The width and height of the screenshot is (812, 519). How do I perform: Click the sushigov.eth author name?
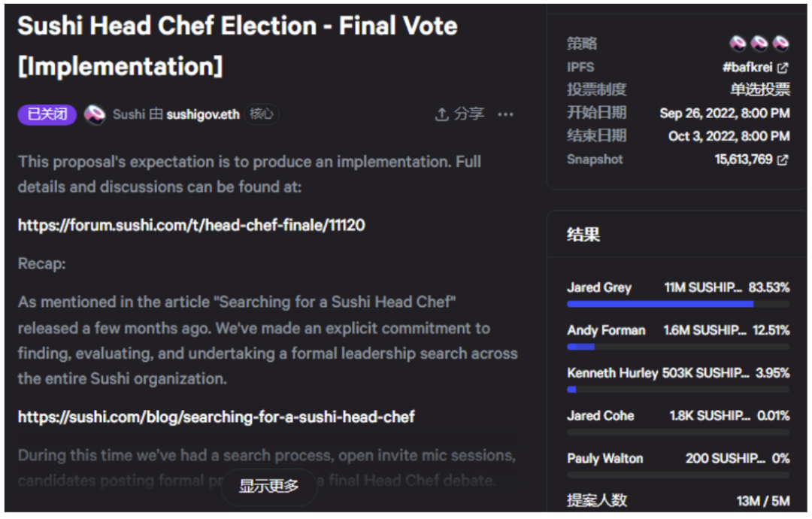click(x=203, y=114)
